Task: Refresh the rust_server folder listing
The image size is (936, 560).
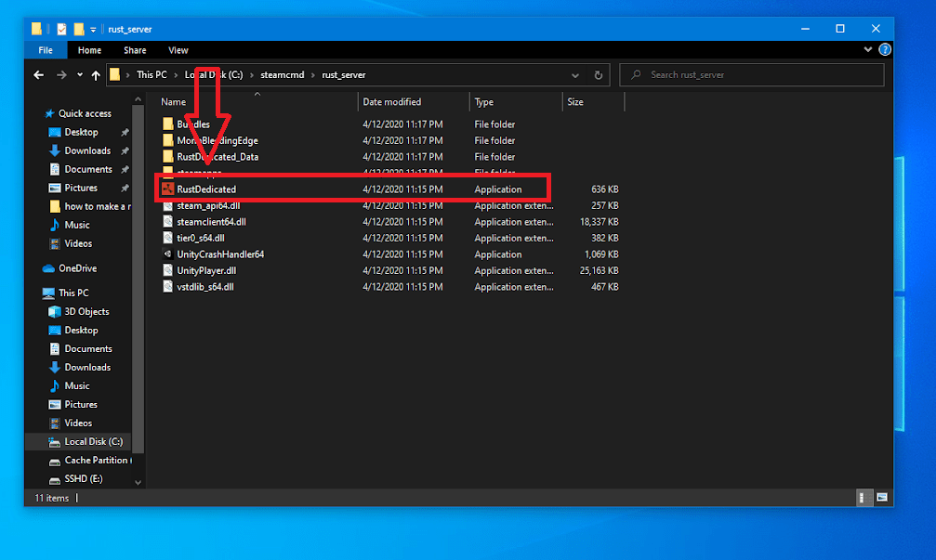Action: pyautogui.click(x=598, y=75)
